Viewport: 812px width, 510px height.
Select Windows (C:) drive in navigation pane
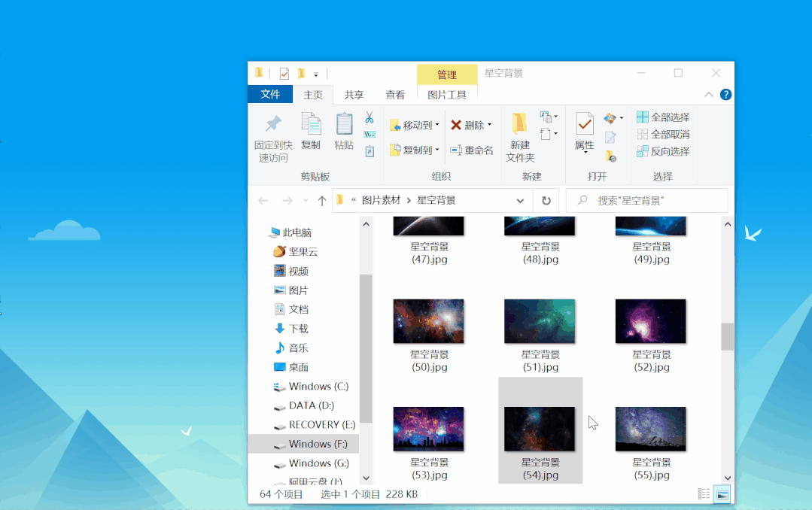click(311, 386)
